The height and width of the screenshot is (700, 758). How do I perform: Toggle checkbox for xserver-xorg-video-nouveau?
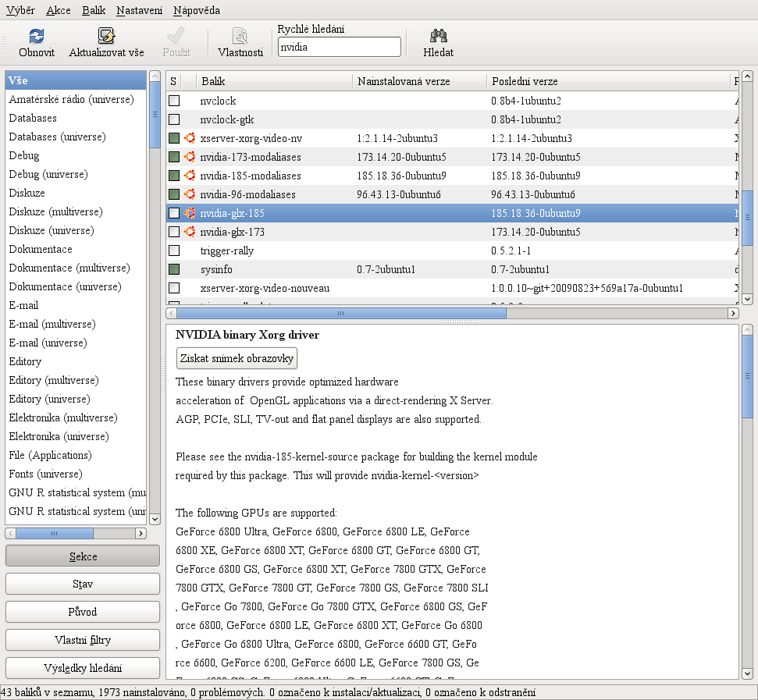point(174,288)
